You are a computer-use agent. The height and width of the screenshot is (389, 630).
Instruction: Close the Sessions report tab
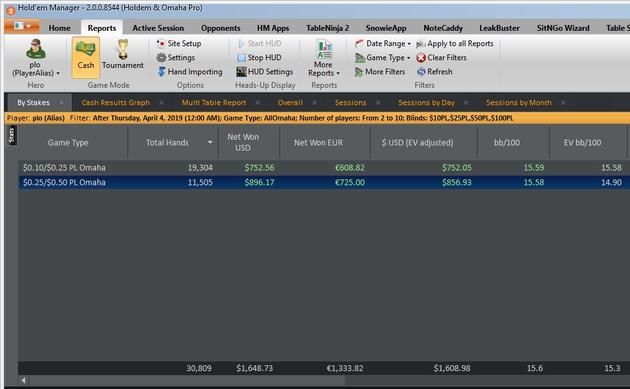[378, 103]
